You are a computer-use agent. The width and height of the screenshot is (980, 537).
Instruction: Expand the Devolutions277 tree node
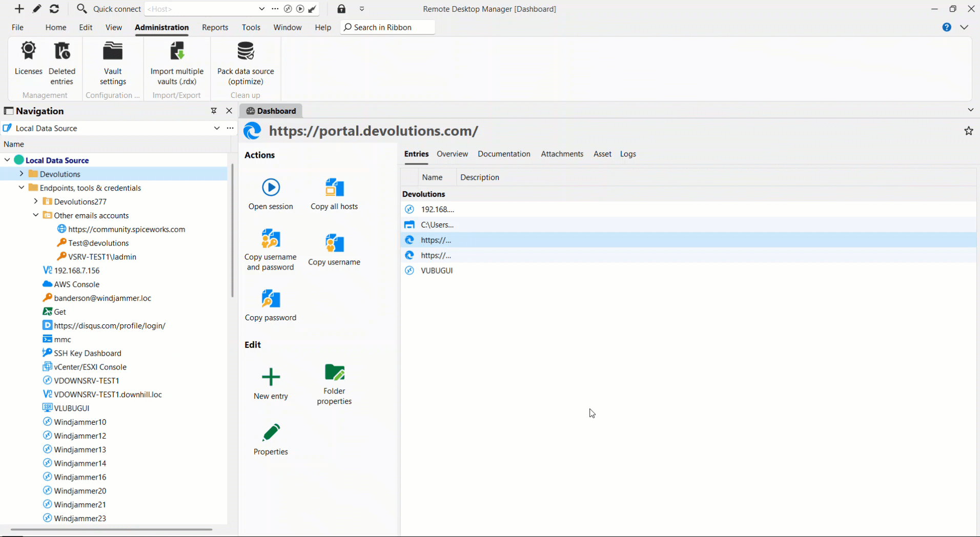35,201
